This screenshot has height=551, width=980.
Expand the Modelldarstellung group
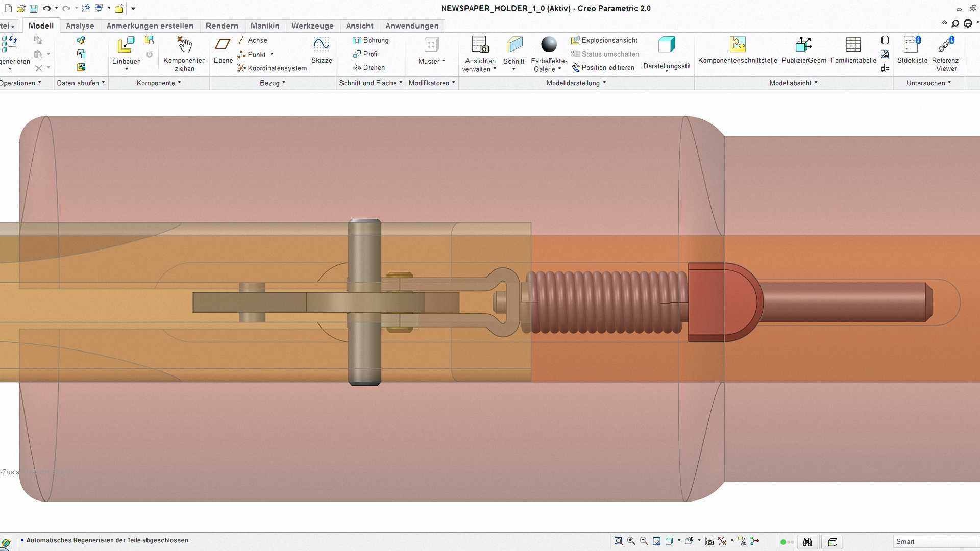(576, 83)
